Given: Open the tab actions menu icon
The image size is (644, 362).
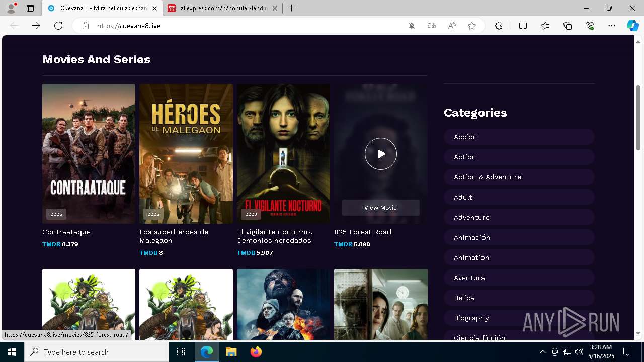Looking at the screenshot, I should [30, 8].
